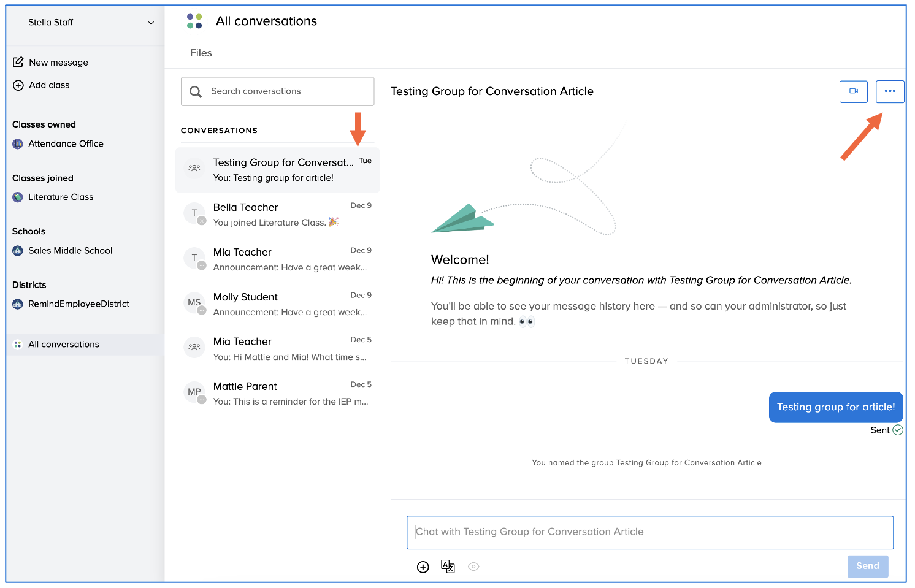Toggle the eye preview icon

[473, 567]
